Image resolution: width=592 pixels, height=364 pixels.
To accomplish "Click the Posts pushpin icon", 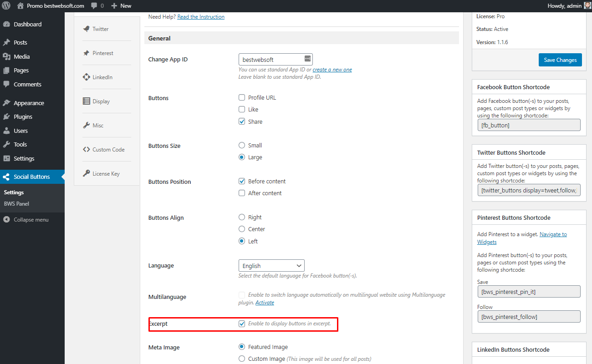I will tap(6, 42).
